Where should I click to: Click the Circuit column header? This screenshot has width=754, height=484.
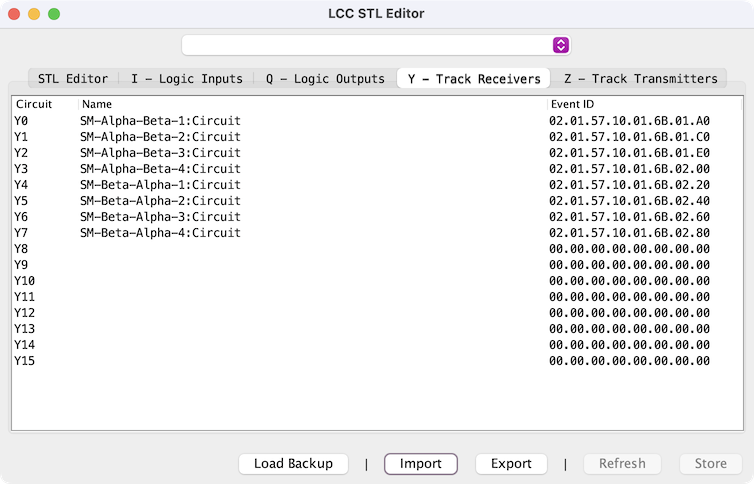click(x=44, y=104)
